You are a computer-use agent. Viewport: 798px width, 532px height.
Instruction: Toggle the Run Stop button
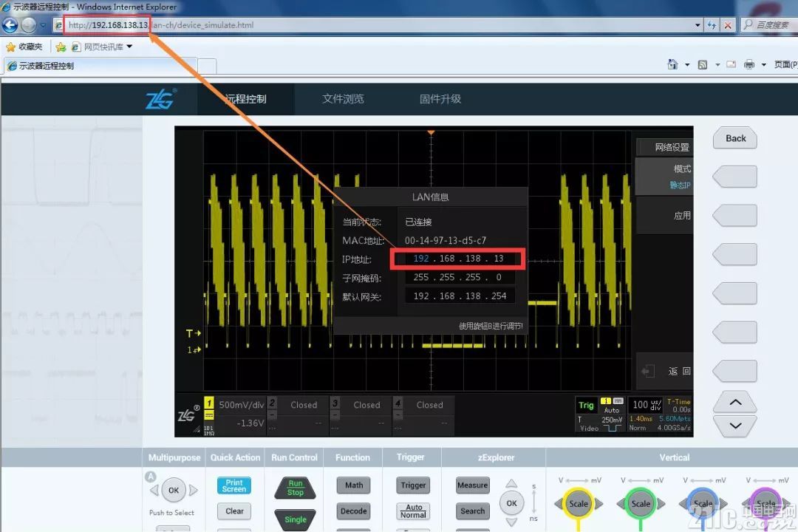click(295, 488)
